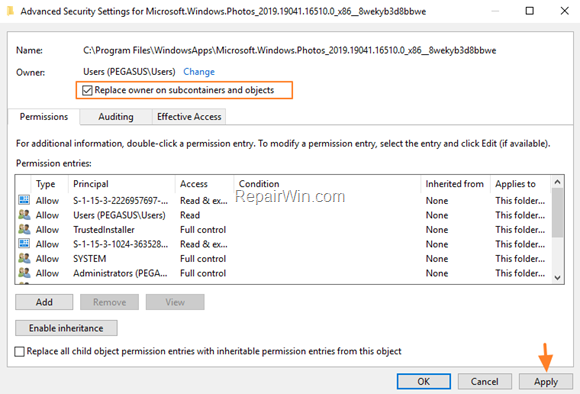Maximize the Advanced Security Settings window
The width and height of the screenshot is (580, 394).
[x=530, y=11]
